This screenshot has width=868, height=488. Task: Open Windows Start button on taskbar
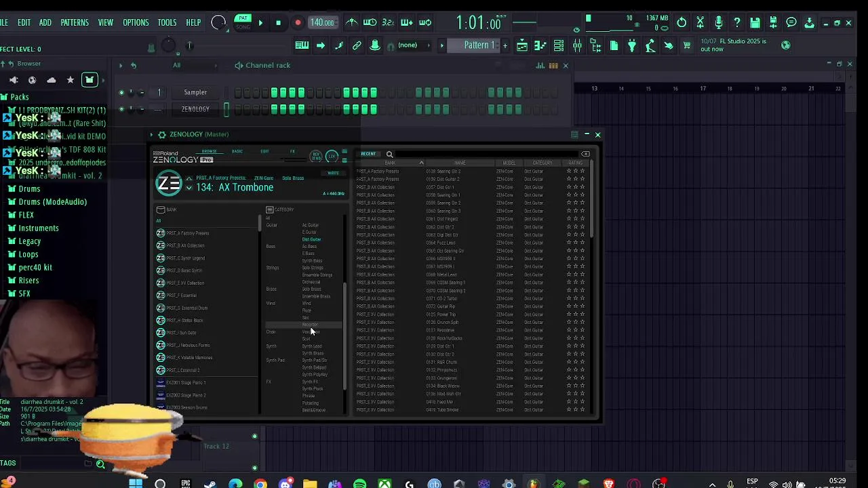pyautogui.click(x=136, y=483)
